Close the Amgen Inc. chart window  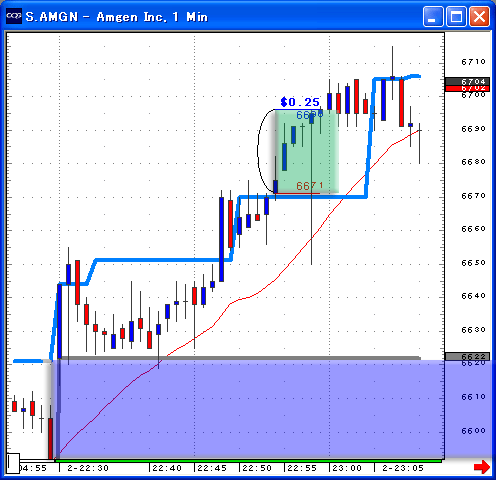(479, 16)
